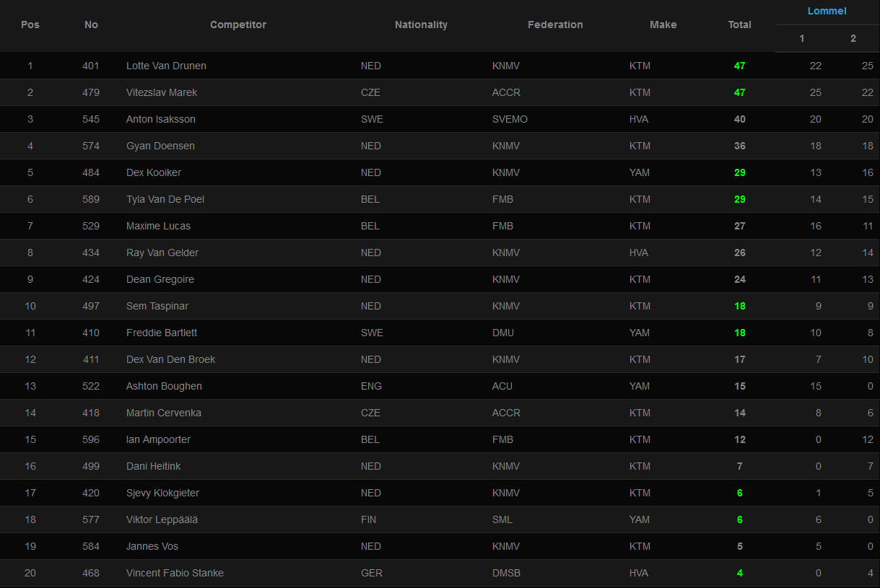Click ACU federation in Boughen row
The height and width of the screenshot is (588, 880).
[502, 386]
